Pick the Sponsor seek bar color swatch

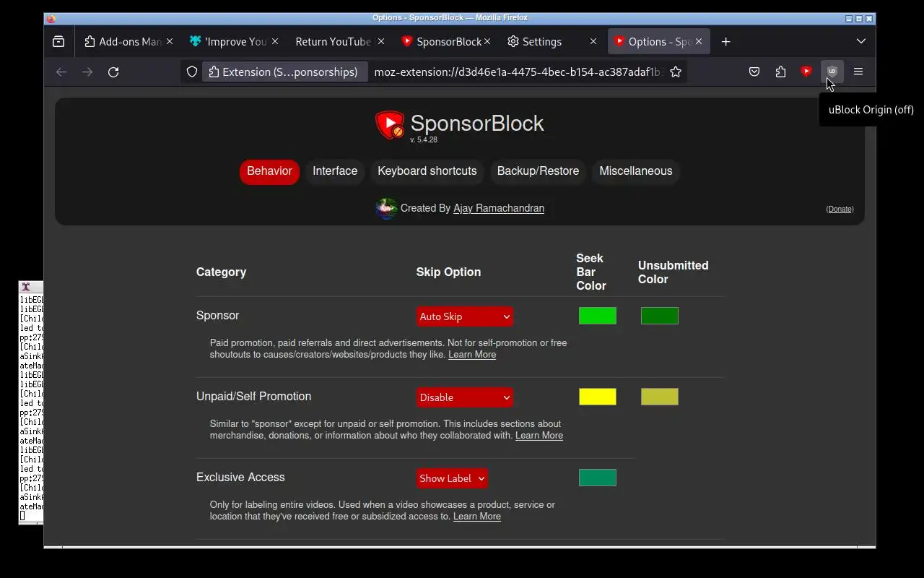click(x=598, y=316)
